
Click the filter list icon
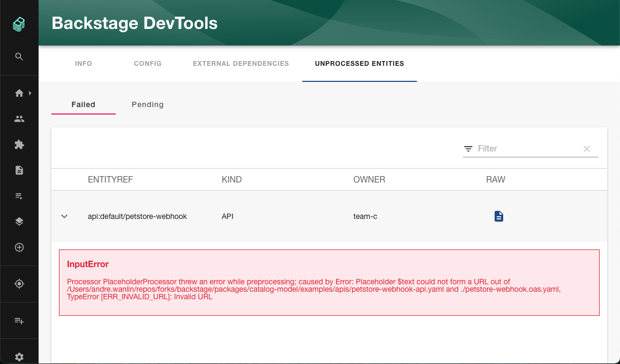point(468,149)
